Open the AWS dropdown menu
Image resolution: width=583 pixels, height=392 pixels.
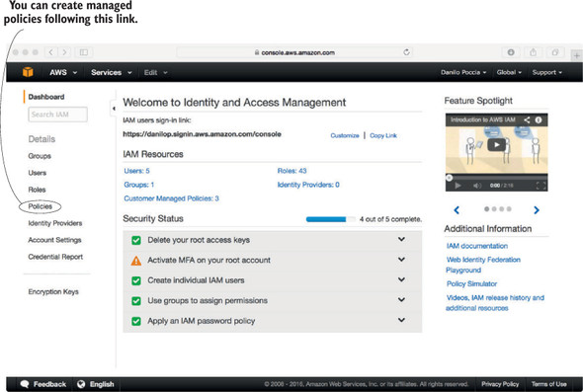point(63,72)
